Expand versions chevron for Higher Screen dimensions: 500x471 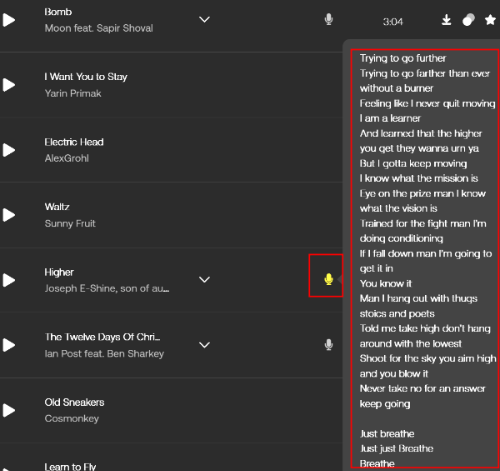pyautogui.click(x=204, y=279)
